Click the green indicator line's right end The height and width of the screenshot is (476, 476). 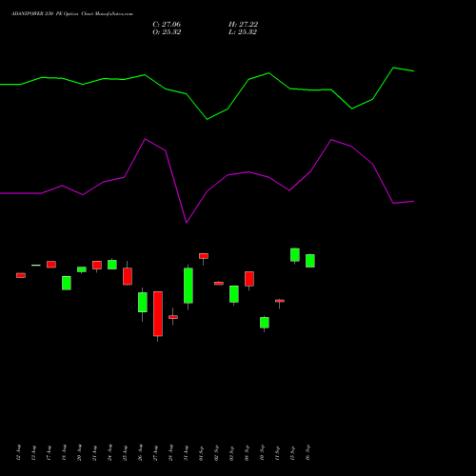(413, 71)
